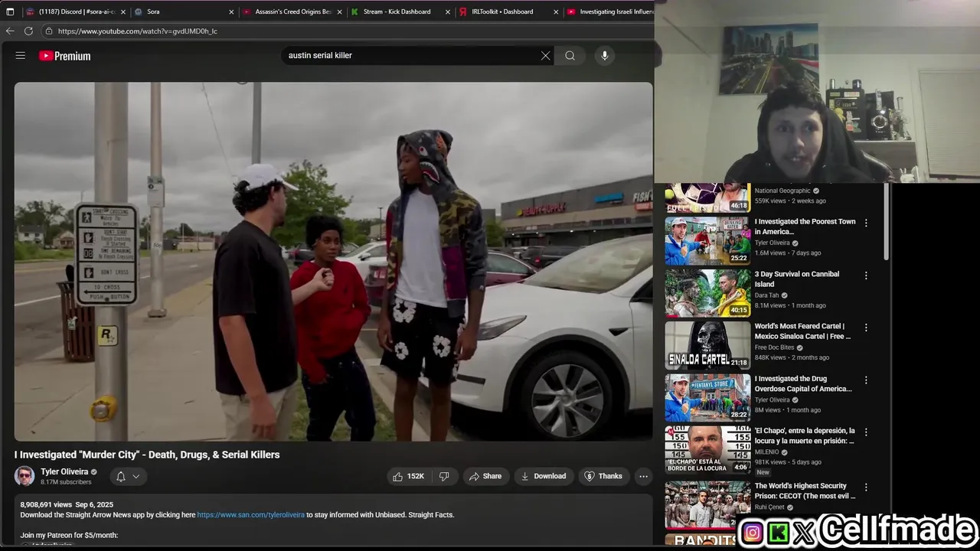Open options menu for 'CECOT' prison video
980x551 pixels.
tap(866, 487)
